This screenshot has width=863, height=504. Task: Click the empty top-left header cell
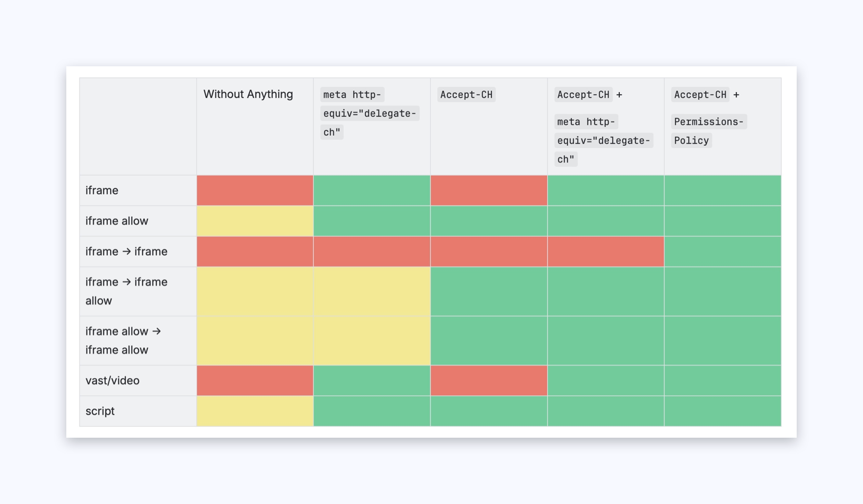[x=138, y=126]
